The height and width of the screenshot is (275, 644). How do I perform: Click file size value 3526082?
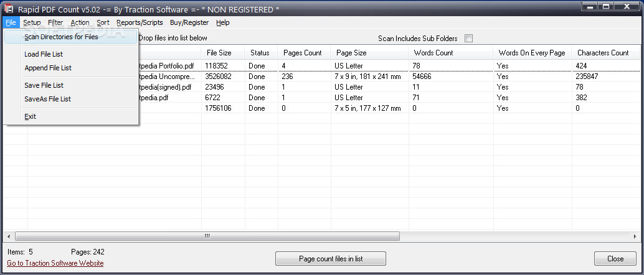point(219,77)
